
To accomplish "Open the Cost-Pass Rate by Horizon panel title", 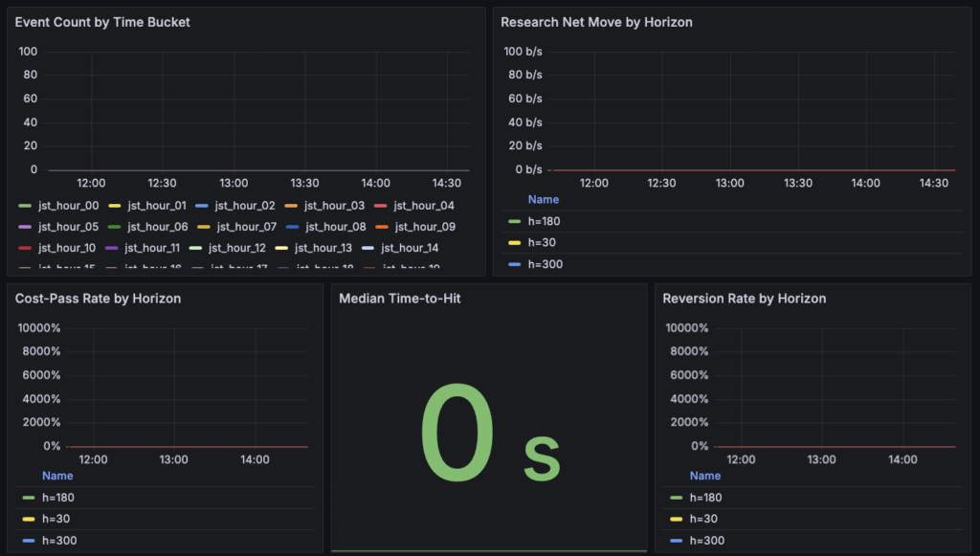I will [98, 299].
